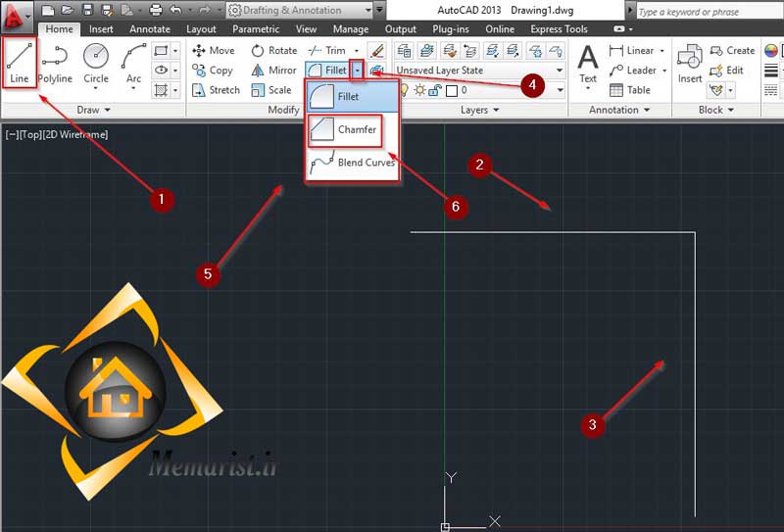The width and height of the screenshot is (784, 532).
Task: Choose Chamfer from the dropdown list
Action: tap(345, 130)
